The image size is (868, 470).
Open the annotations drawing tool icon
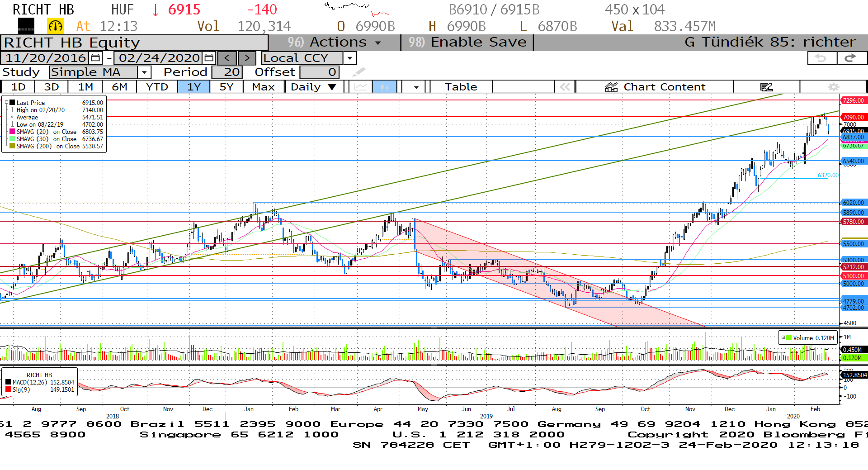click(x=767, y=87)
